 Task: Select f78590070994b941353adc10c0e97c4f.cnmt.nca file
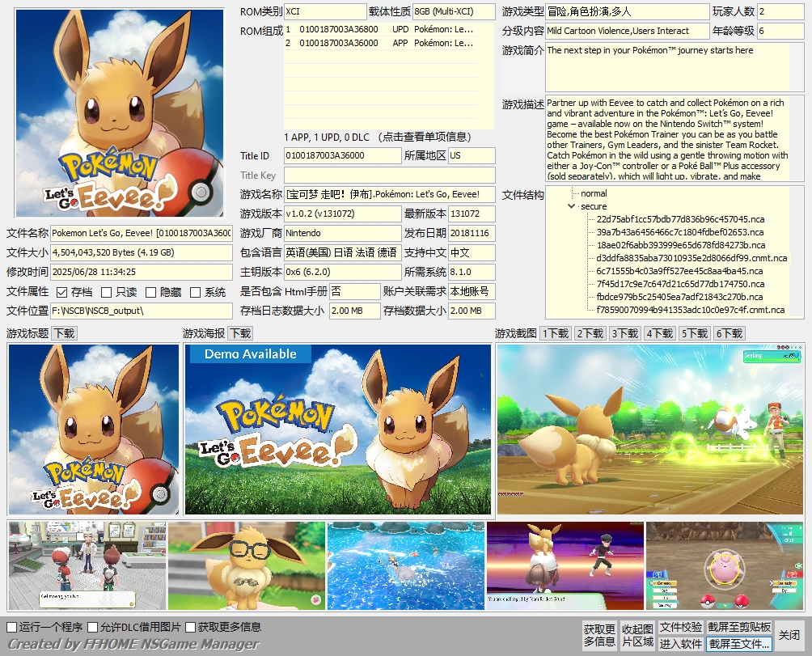point(691,310)
